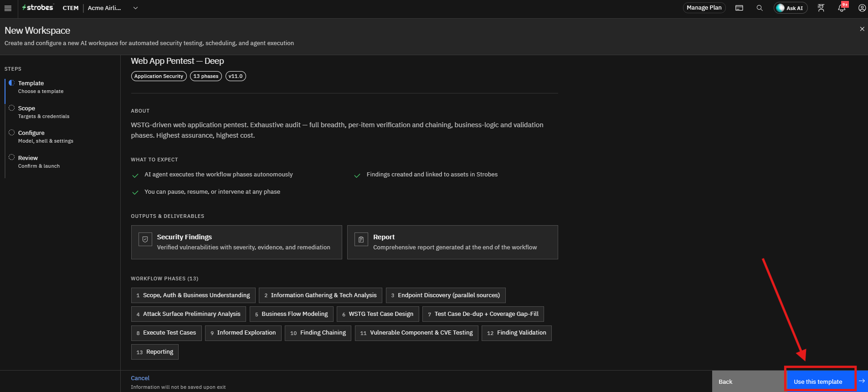Close the New Workspace dialog
Image resolution: width=868 pixels, height=392 pixels.
coord(862,29)
